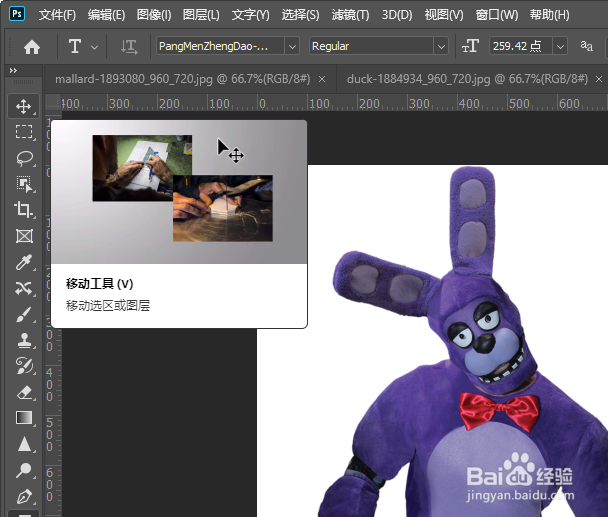Select the Rectangular Marquee tool
Screen dimensions: 608x517
click(24, 132)
